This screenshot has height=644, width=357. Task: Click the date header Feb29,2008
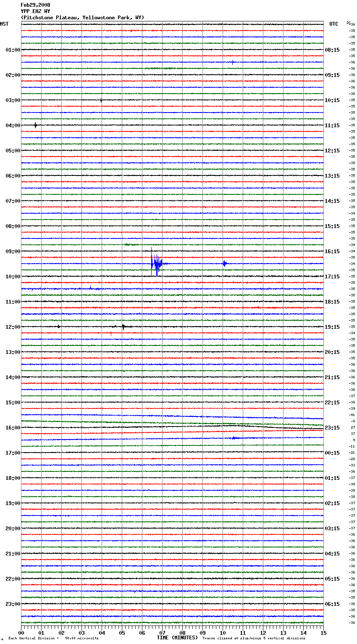[35, 5]
